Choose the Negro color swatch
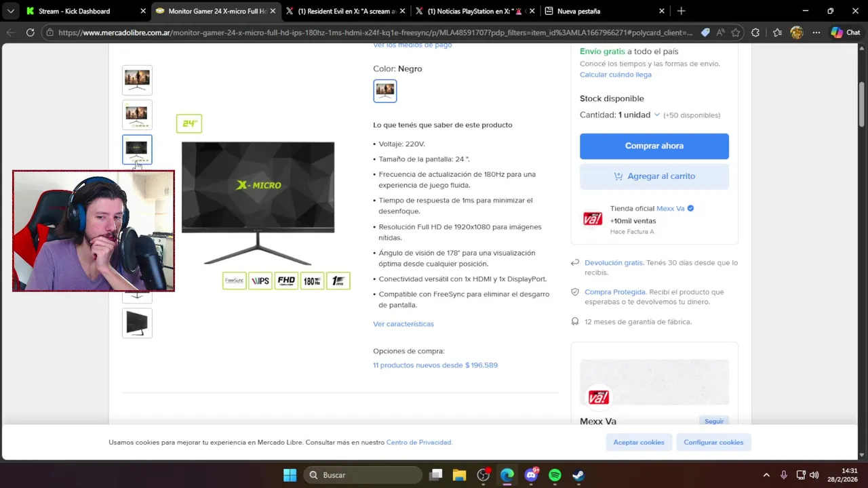The height and width of the screenshot is (488, 868). 385,91
